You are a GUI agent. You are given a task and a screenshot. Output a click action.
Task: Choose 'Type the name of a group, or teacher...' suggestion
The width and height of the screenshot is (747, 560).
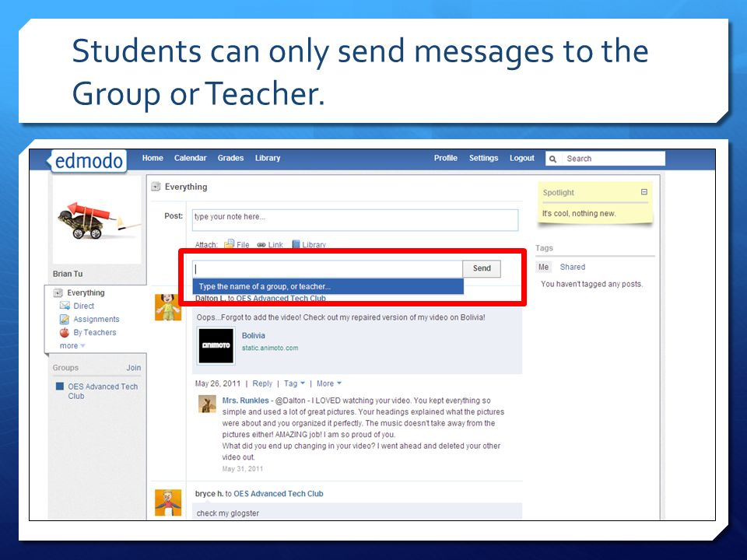[328, 286]
